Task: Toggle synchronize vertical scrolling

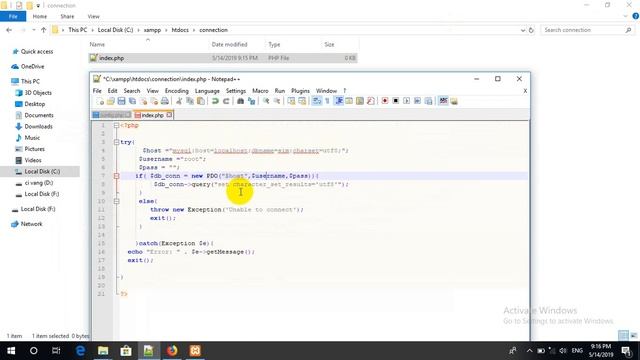Action: click(291, 101)
